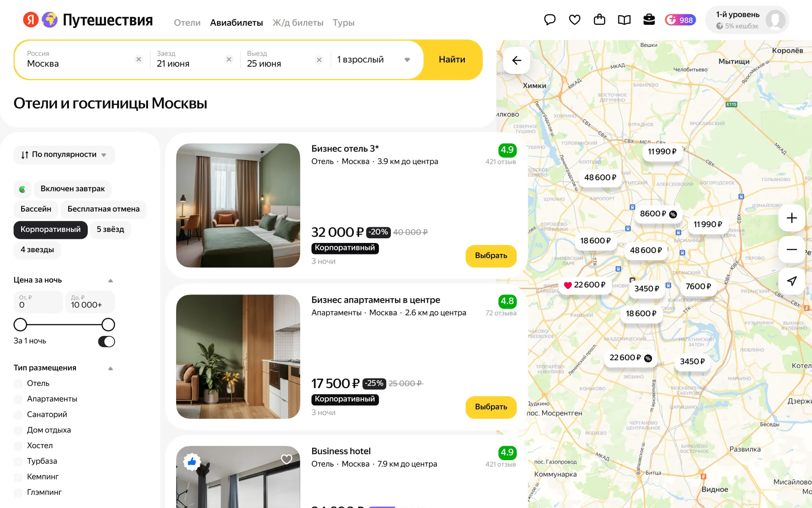This screenshot has height=508, width=812.
Task: Open the Авиабилеты tab
Action: tap(236, 23)
